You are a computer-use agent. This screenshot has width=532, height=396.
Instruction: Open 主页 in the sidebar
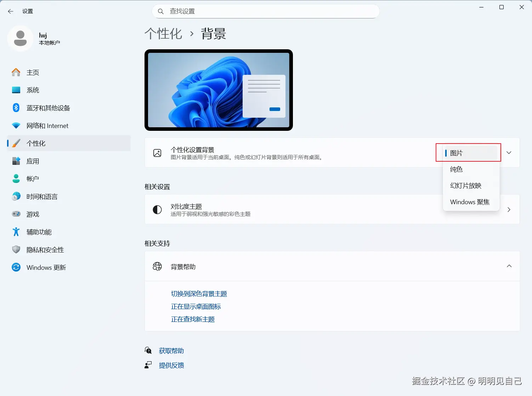tap(69, 72)
